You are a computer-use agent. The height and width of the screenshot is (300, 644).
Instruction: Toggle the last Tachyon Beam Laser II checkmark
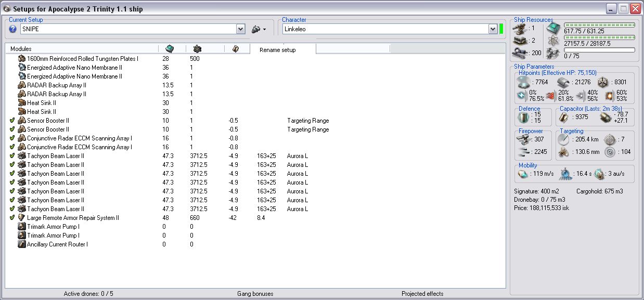click(x=12, y=208)
